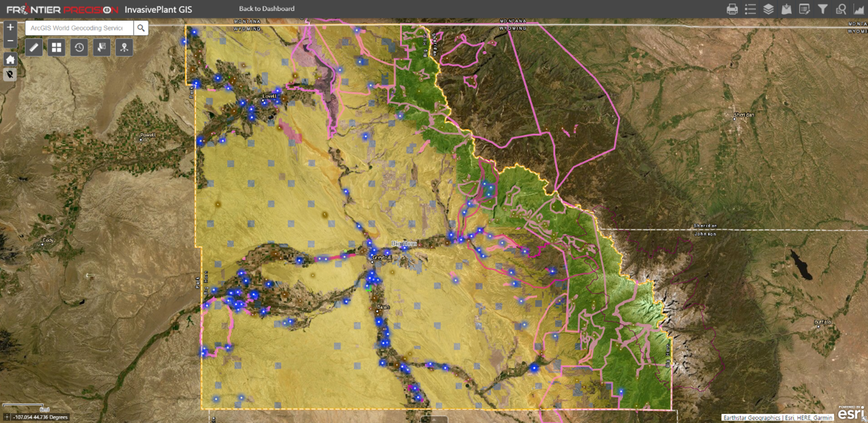Open the Add Data icon

click(x=787, y=9)
